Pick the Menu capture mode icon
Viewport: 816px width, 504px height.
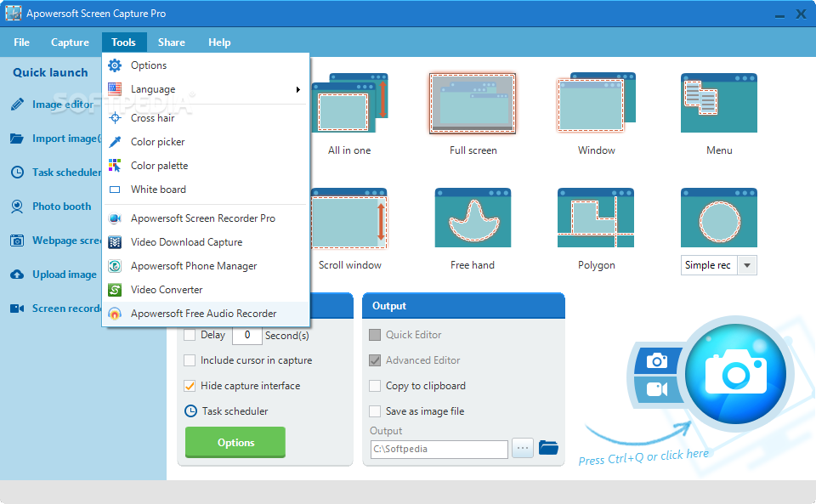[x=719, y=103]
